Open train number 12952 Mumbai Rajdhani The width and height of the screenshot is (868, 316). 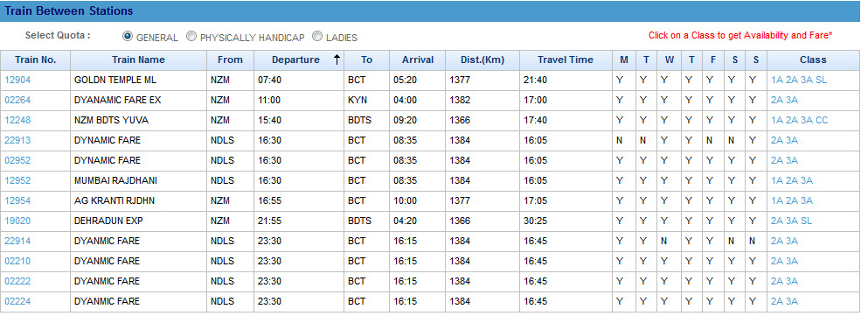click(x=17, y=180)
